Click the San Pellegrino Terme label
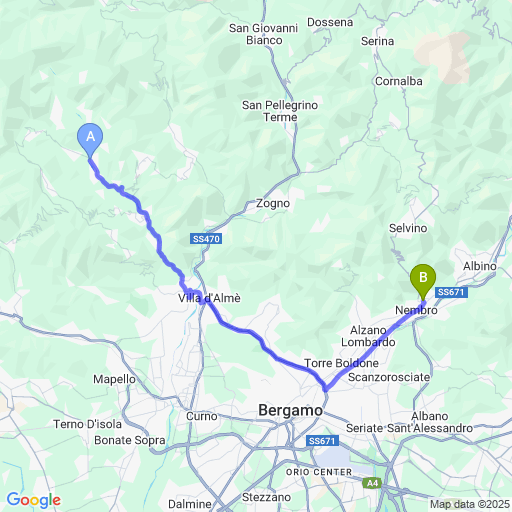Viewport: 512px width, 512px height. [x=280, y=111]
